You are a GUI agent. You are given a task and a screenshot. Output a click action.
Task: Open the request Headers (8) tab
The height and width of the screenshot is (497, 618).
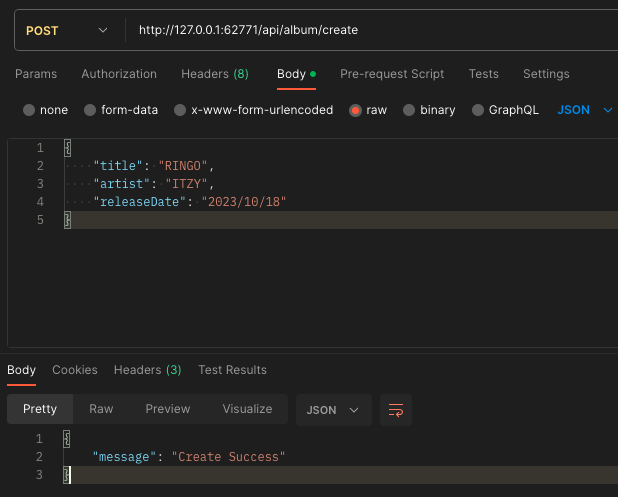pyautogui.click(x=215, y=74)
